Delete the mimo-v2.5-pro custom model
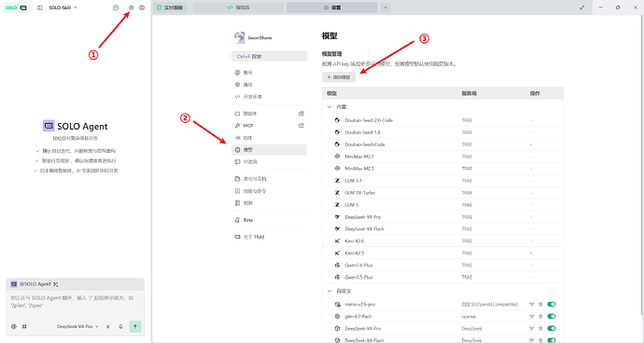This screenshot has width=644, height=343. [540, 305]
